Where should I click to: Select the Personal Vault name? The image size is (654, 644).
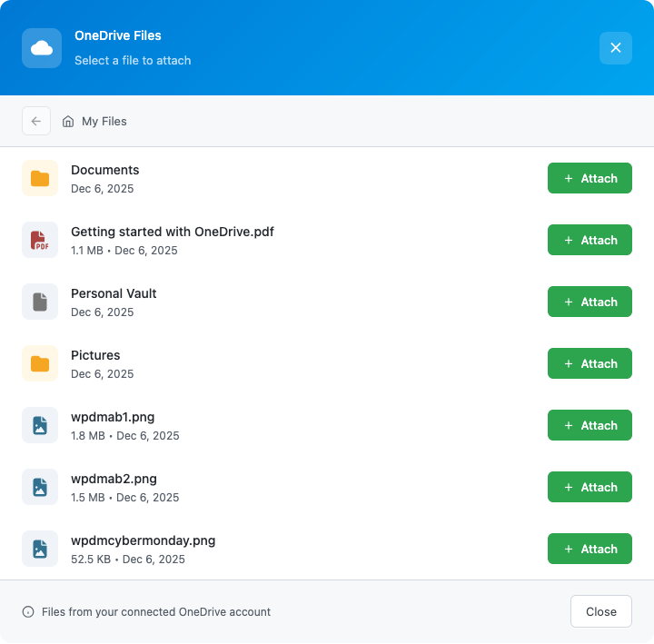click(x=114, y=293)
